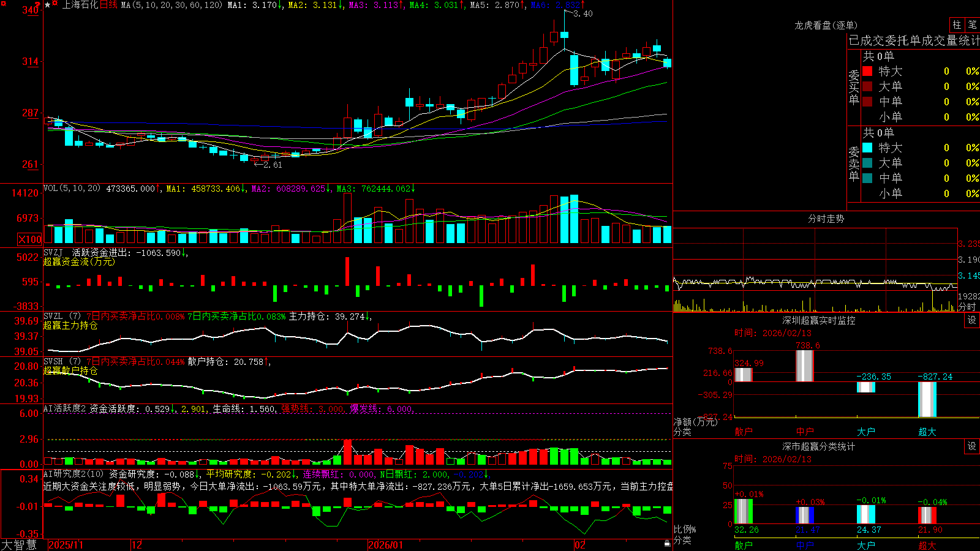Click the 龙虎看盘(逐单) panel title
This screenshot has width=980, height=551.
pos(826,25)
